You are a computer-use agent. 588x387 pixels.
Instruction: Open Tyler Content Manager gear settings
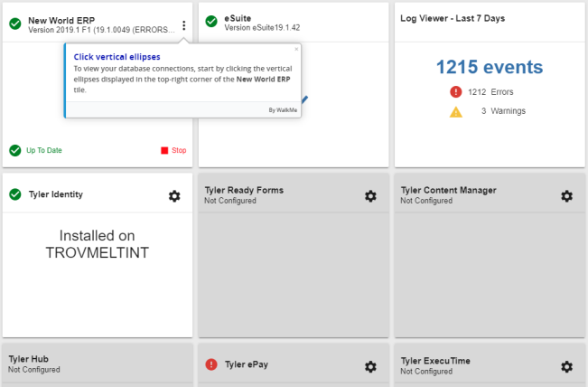[566, 196]
